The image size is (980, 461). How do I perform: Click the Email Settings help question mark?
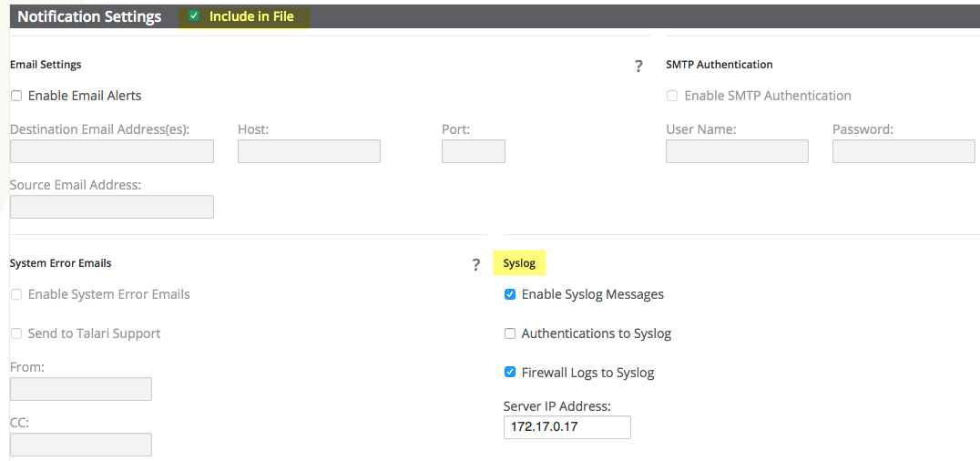pos(638,66)
